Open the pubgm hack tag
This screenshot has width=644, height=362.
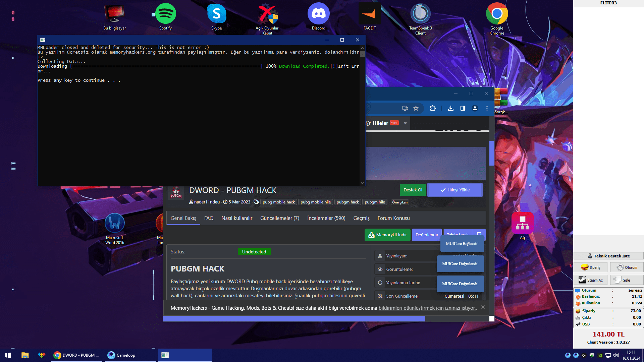(x=348, y=202)
